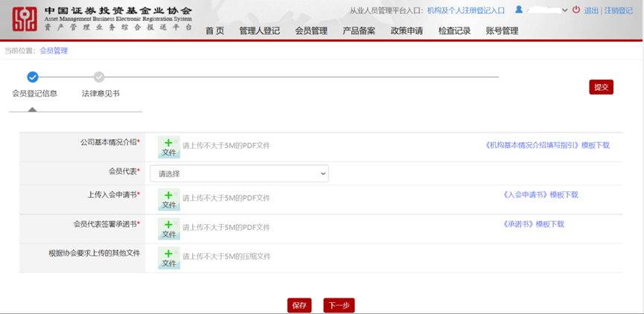The image size is (644, 314).
Task: Select the 法律意见书 step circle
Action: pos(99,77)
